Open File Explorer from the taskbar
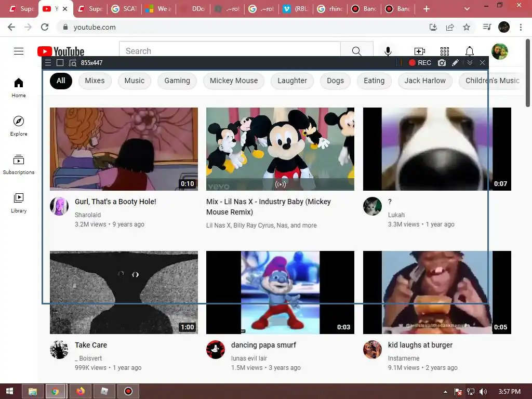Viewport: 532px width, 399px height. (33, 391)
